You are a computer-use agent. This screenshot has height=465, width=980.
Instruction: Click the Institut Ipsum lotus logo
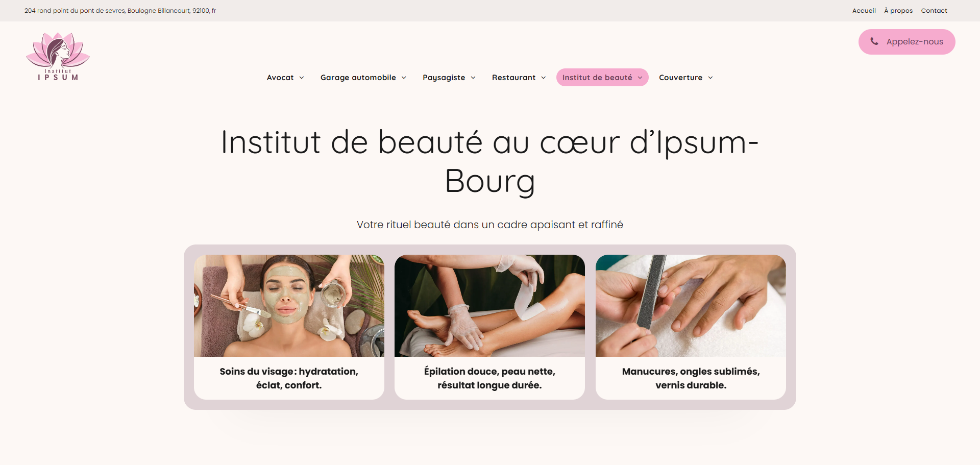click(x=58, y=56)
